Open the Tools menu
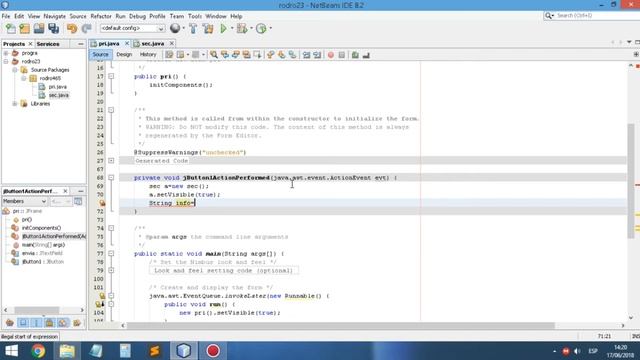The height and width of the screenshot is (360, 640). (195, 16)
